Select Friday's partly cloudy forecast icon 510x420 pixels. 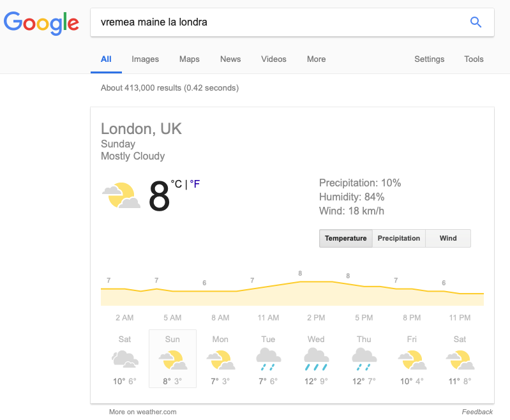412,360
